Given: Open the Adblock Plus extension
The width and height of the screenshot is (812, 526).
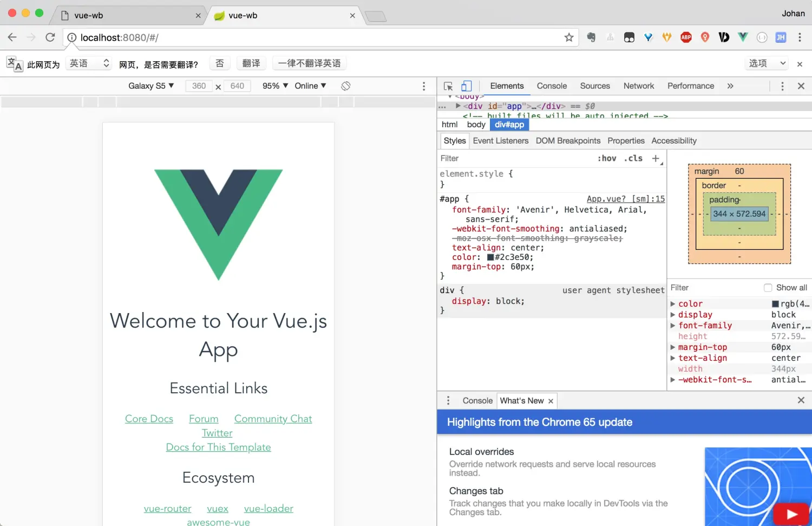Looking at the screenshot, I should 686,37.
